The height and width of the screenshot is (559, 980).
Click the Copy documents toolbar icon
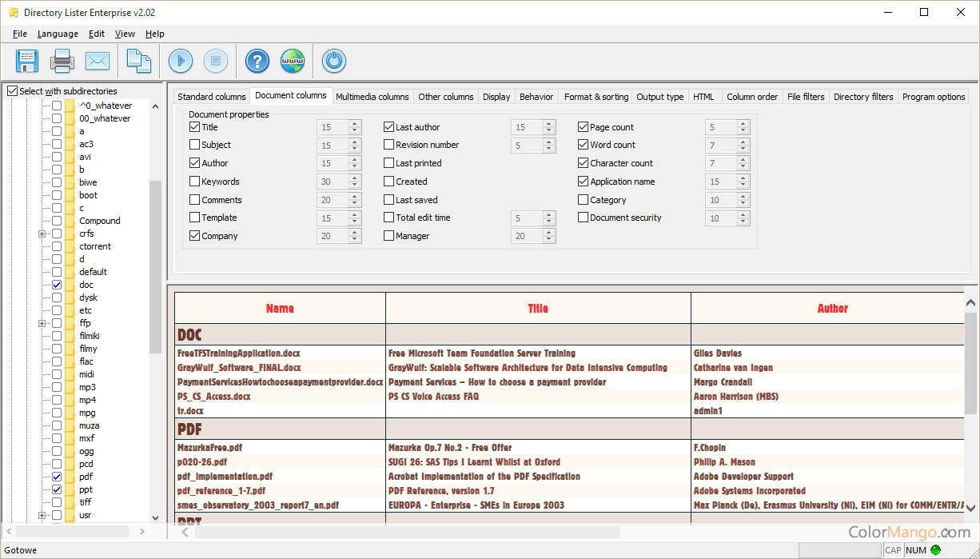coord(139,61)
